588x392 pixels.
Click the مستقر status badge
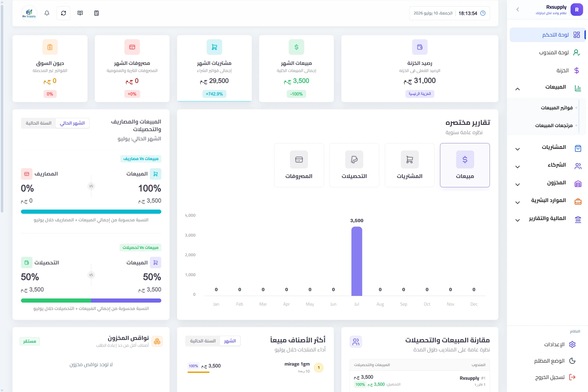click(30, 341)
